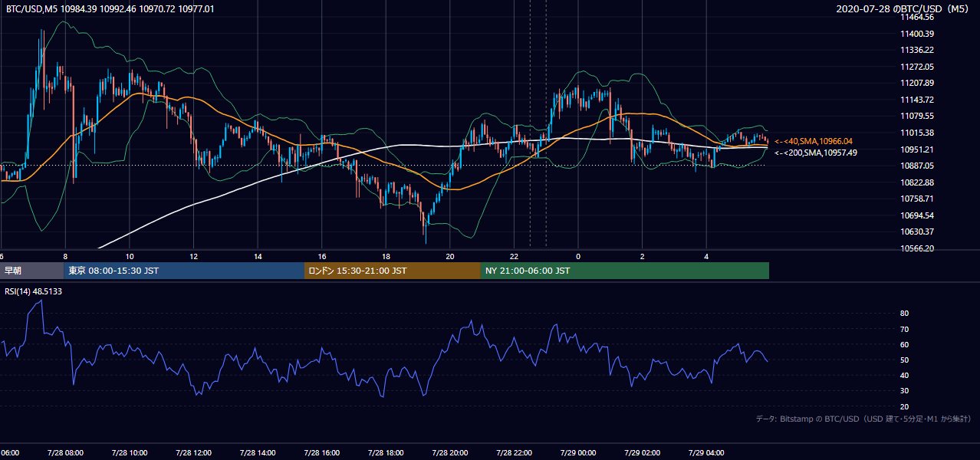Screen dimensions: 980x460
Task: Click price axis value 10566.20
Action: pos(917,248)
